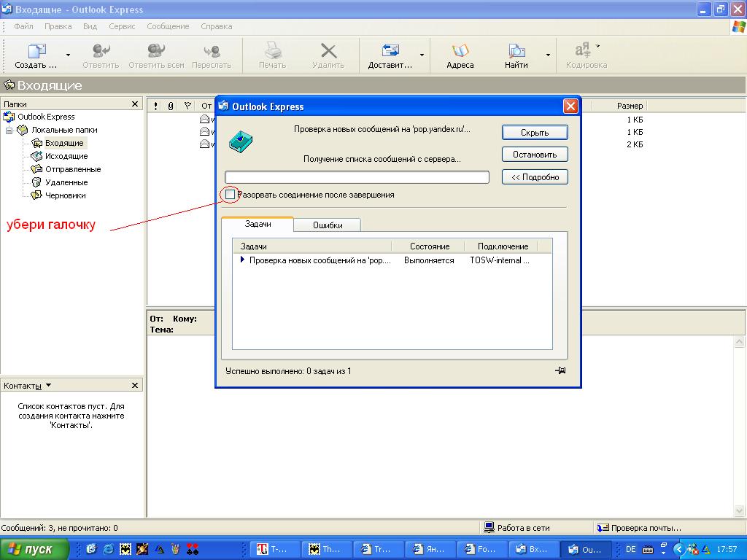Click the '<< Подробно' button
This screenshot has width=747, height=560.
[x=534, y=177]
